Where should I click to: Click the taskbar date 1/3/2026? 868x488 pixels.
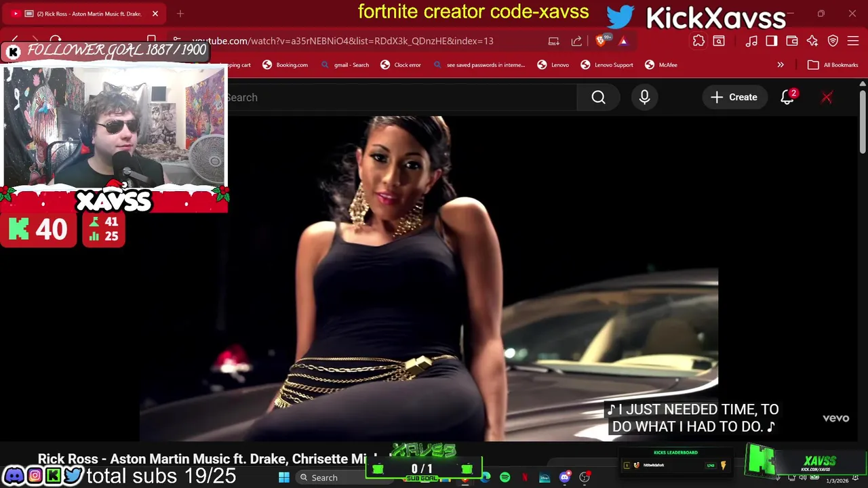pyautogui.click(x=837, y=481)
